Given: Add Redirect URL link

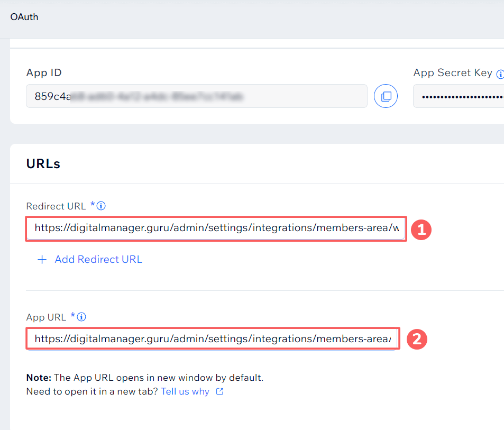Looking at the screenshot, I should pos(98,260).
